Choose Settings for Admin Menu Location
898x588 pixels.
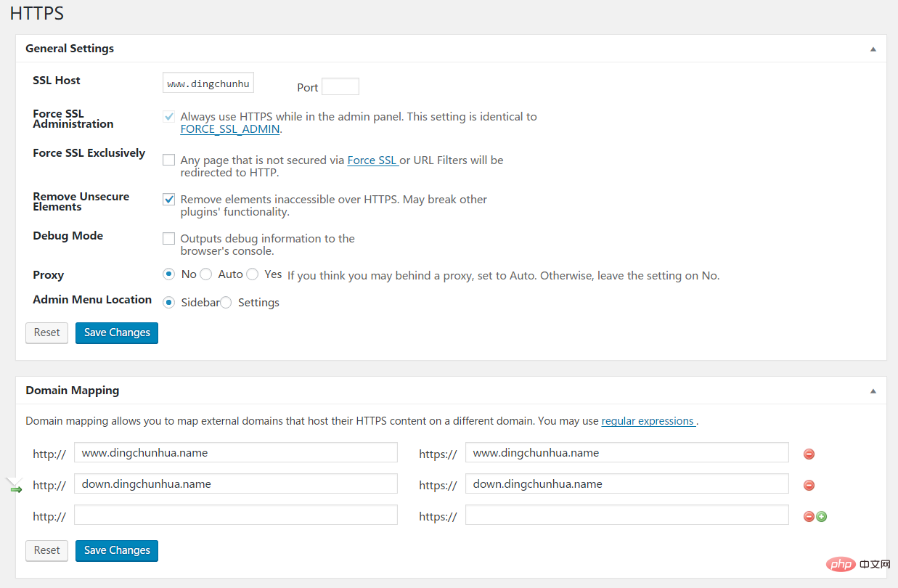click(226, 303)
